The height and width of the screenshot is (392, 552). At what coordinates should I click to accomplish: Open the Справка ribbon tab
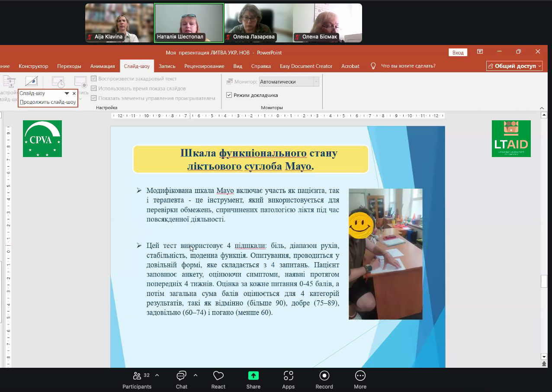click(x=261, y=66)
